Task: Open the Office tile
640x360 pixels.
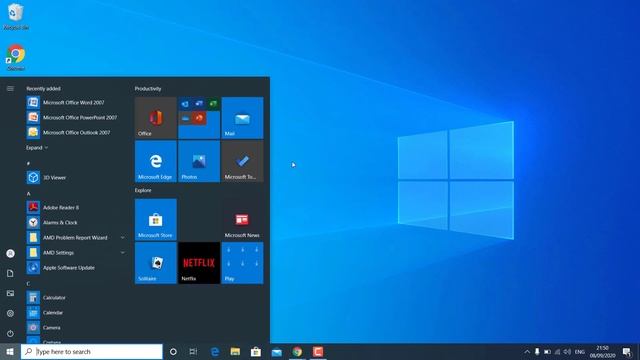Action: (x=156, y=118)
